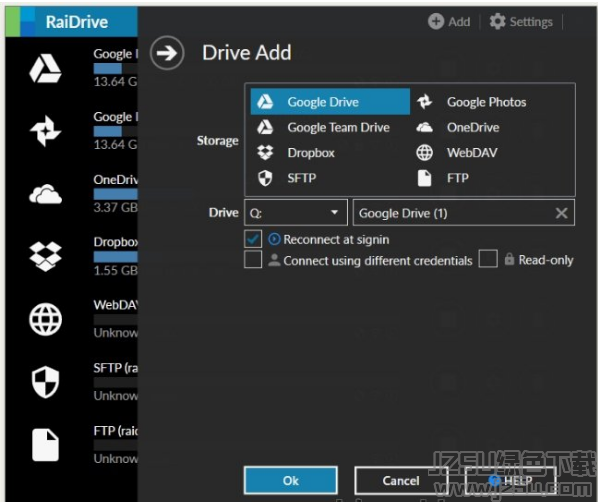The height and width of the screenshot is (502, 598).
Task: Open the SFTP shield sidebar icon
Action: click(45, 382)
